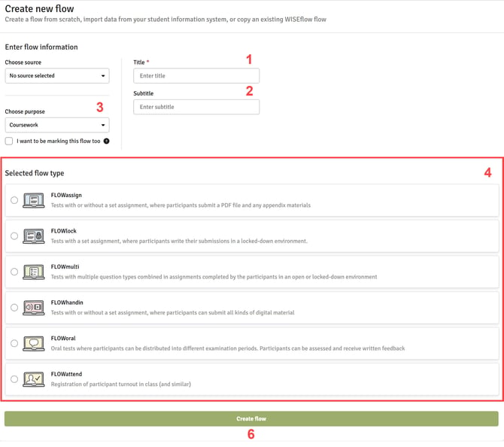The width and height of the screenshot is (504, 447).
Task: Click the FLOWlock title text
Action: click(64, 231)
